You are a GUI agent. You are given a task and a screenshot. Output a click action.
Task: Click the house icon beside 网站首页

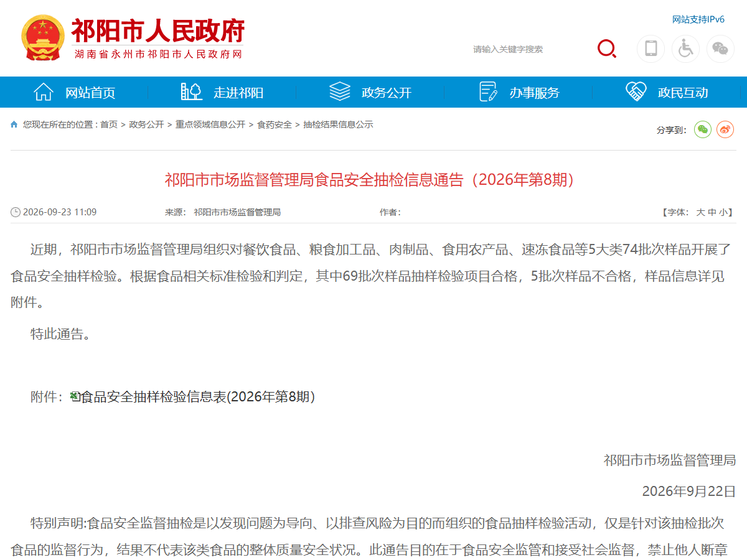point(44,92)
